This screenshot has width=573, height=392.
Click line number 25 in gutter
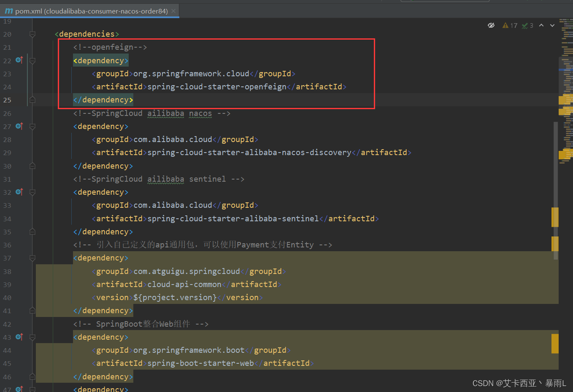pyautogui.click(x=7, y=100)
